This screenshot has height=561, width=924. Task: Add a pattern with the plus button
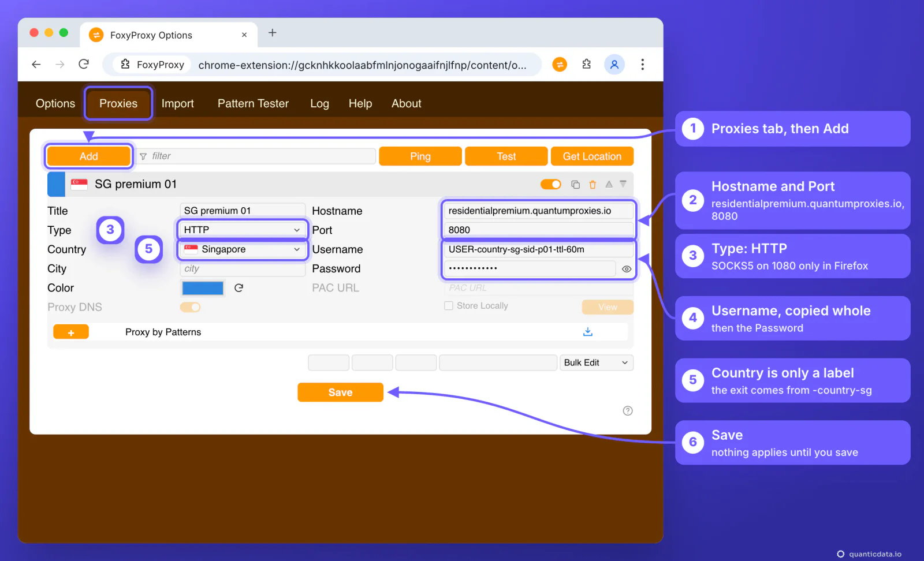pos(71,332)
